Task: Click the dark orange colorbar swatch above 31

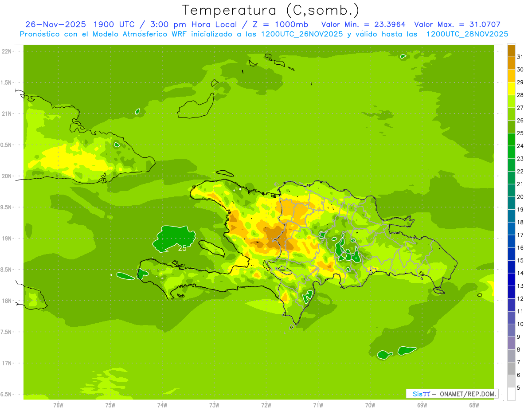Action: tap(511, 51)
